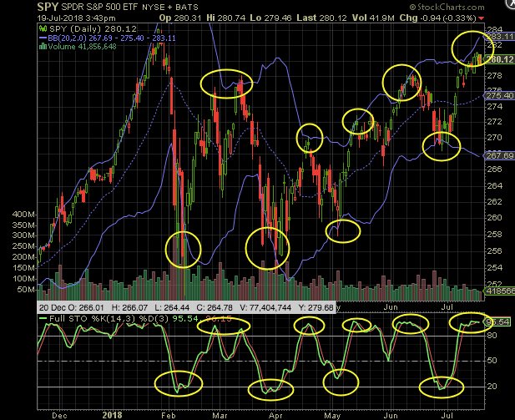
Task: Select the Chg -0.94 (-0.33%) value
Action: coord(438,18)
